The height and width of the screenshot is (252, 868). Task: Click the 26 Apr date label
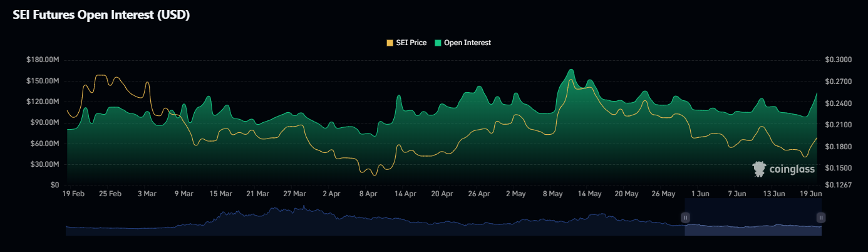pyautogui.click(x=479, y=194)
